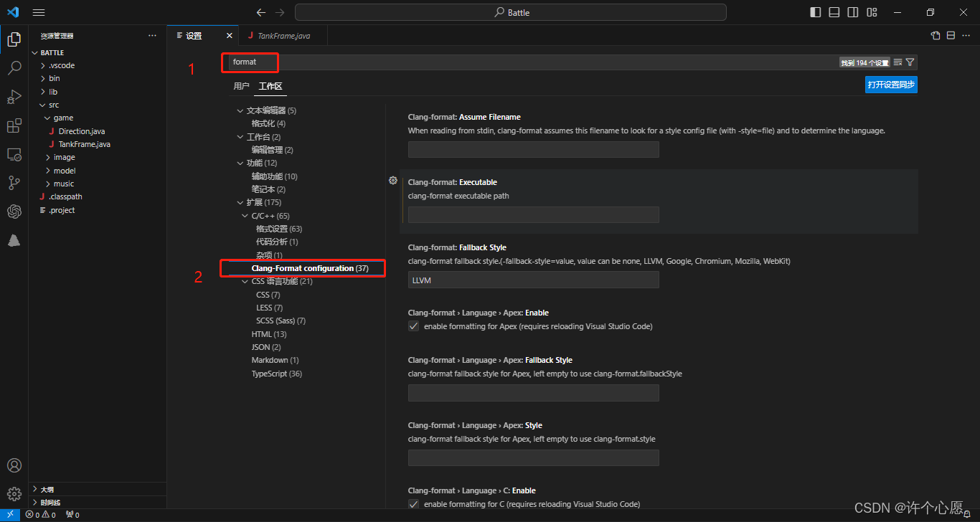Expand the model folder
The width and height of the screenshot is (980, 522).
click(x=98, y=171)
